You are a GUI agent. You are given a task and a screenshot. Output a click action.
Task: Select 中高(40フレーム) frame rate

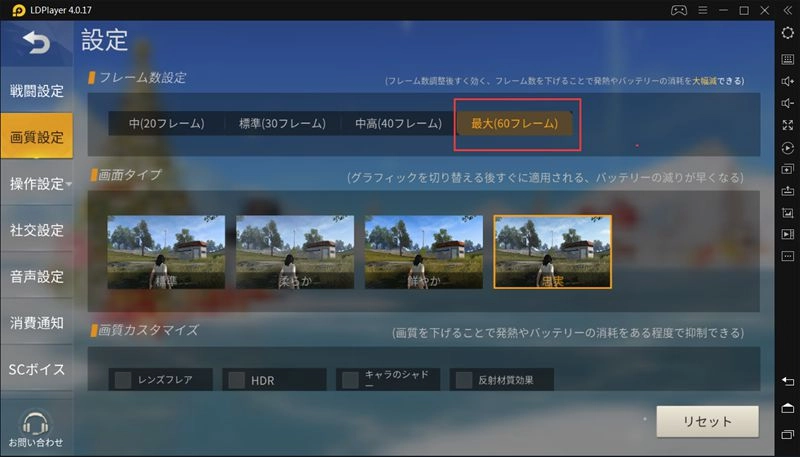pyautogui.click(x=398, y=123)
